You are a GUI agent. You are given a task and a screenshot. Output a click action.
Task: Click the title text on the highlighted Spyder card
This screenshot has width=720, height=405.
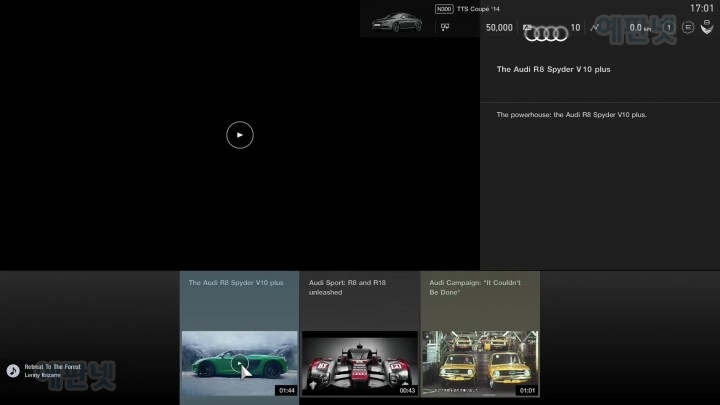pyautogui.click(x=236, y=283)
